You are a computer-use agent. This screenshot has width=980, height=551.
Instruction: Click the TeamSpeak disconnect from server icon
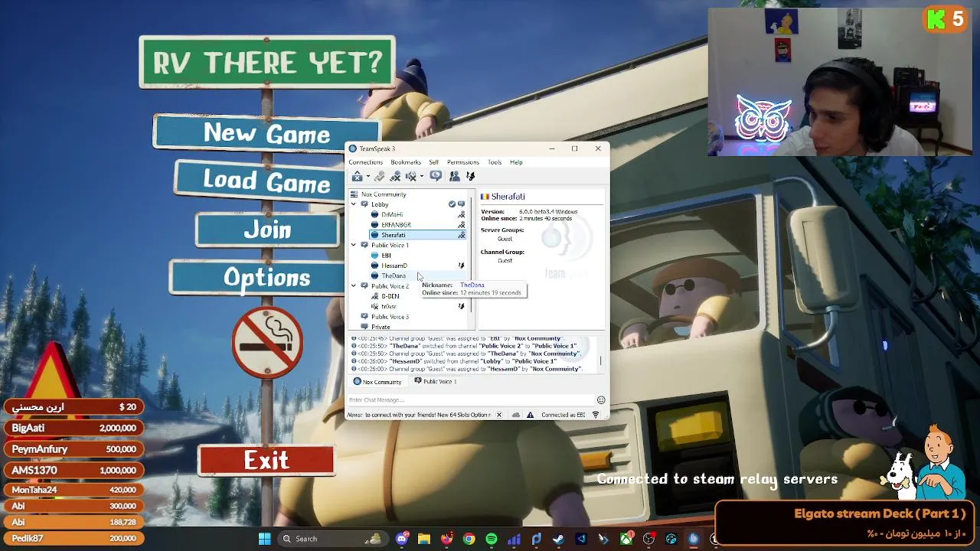pos(358,177)
